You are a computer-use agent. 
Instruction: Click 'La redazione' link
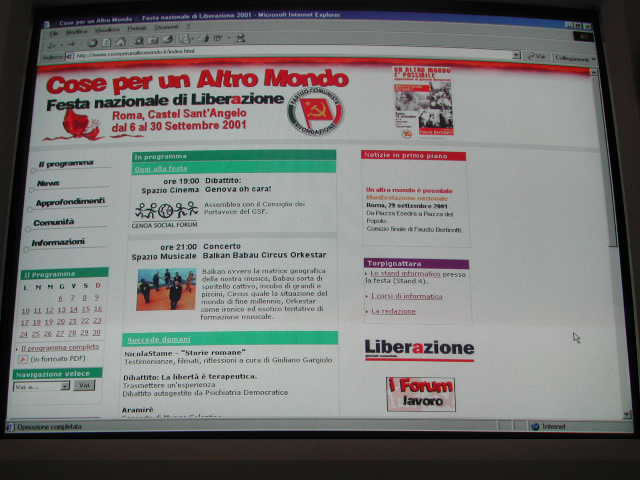(x=393, y=311)
